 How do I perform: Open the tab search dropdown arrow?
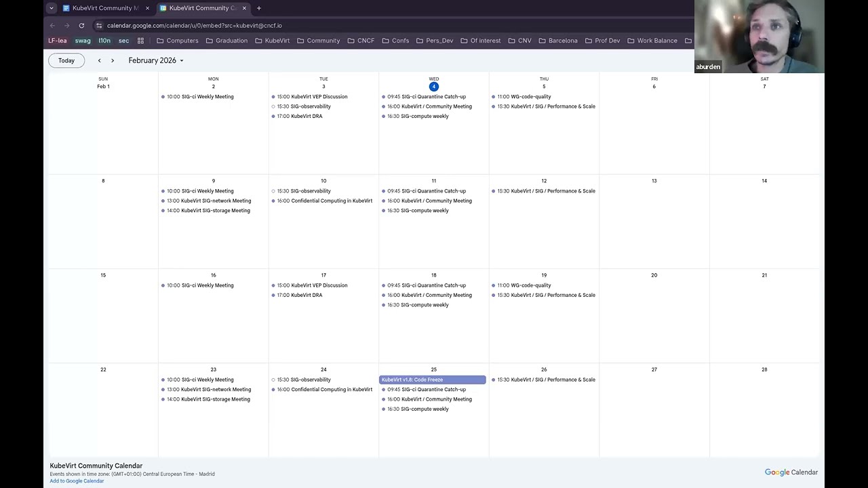52,8
